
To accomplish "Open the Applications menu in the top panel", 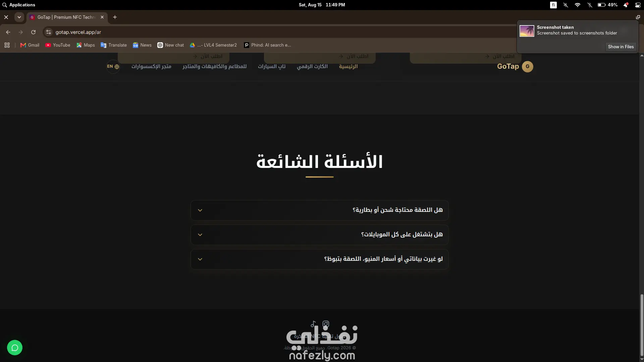I will coord(19,5).
